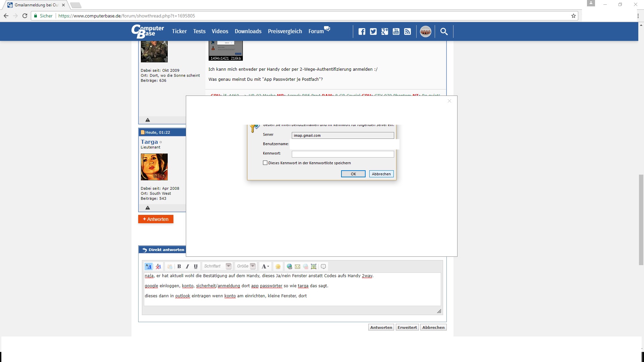The width and height of the screenshot is (644, 362).
Task: Toggle editor mode switch A/A icon
Action: pyautogui.click(x=149, y=266)
